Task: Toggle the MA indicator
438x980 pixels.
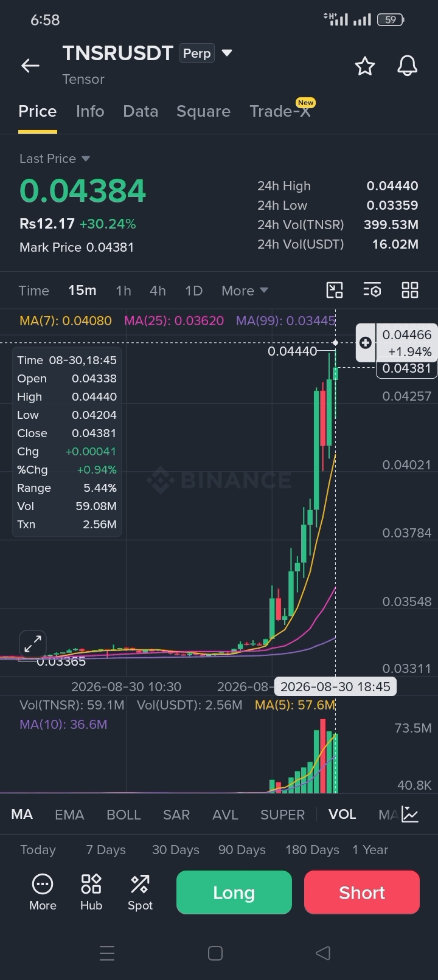Action: 22,815
